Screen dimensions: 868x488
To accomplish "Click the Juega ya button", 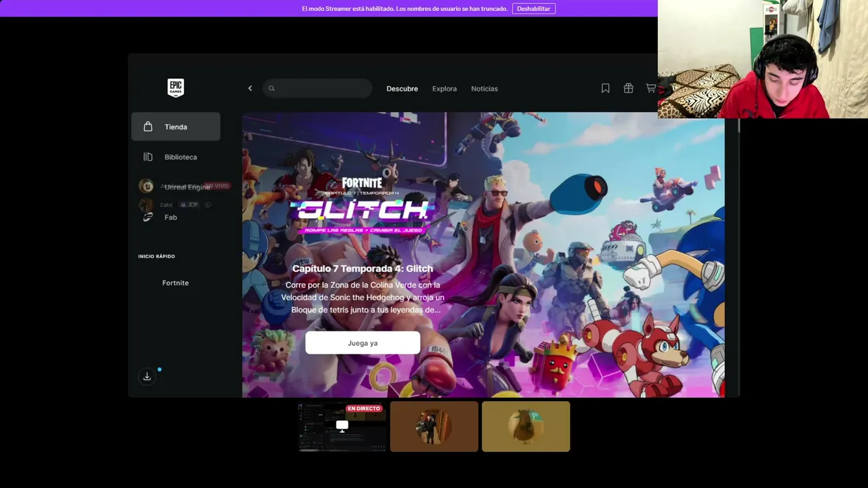I will click(x=363, y=343).
